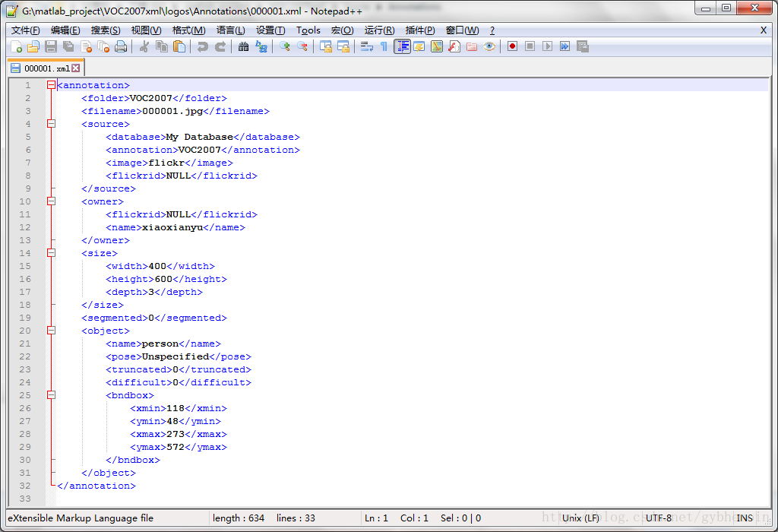Toggle the Document Map icon
The image size is (778, 532).
coord(437,46)
